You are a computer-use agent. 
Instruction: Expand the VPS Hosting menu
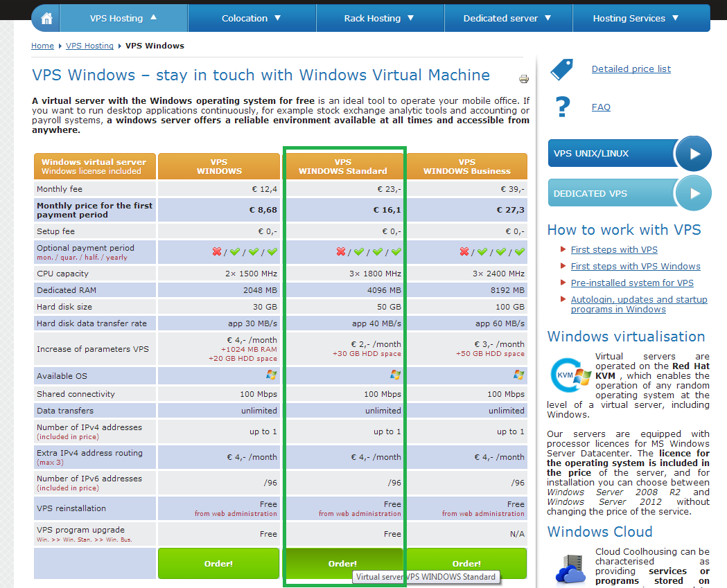tap(124, 19)
